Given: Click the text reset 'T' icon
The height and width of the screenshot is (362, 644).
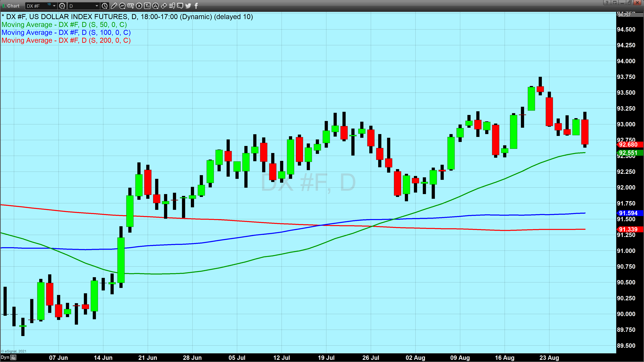Looking at the screenshot, I should 147,6.
